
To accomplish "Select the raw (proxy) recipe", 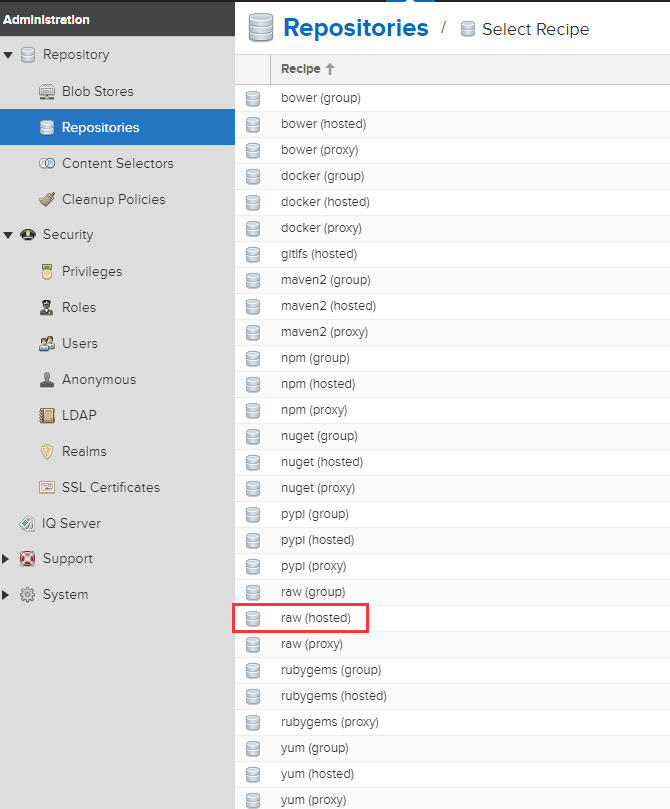I will [452, 644].
